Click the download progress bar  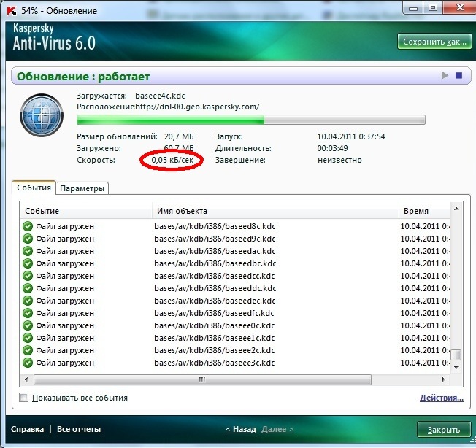250,120
